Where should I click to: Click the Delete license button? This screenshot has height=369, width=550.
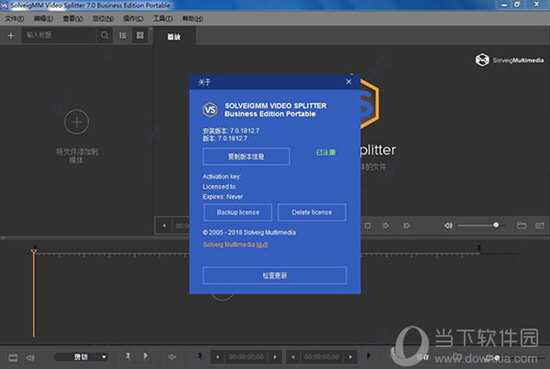point(312,212)
